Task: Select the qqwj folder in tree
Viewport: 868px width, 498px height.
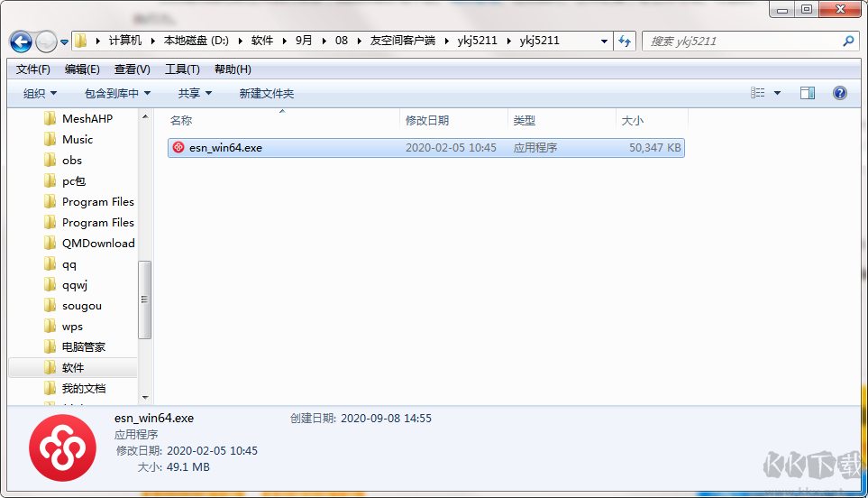Action: point(75,285)
